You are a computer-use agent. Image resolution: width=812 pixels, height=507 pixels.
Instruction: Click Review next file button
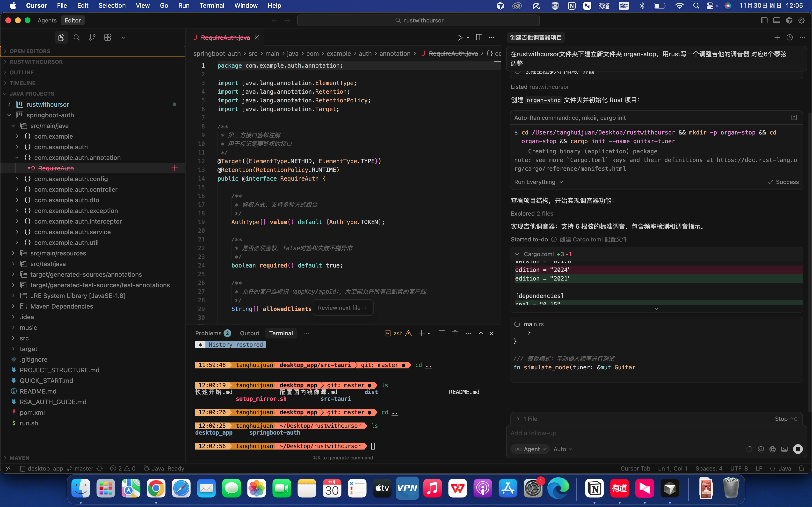343,308
